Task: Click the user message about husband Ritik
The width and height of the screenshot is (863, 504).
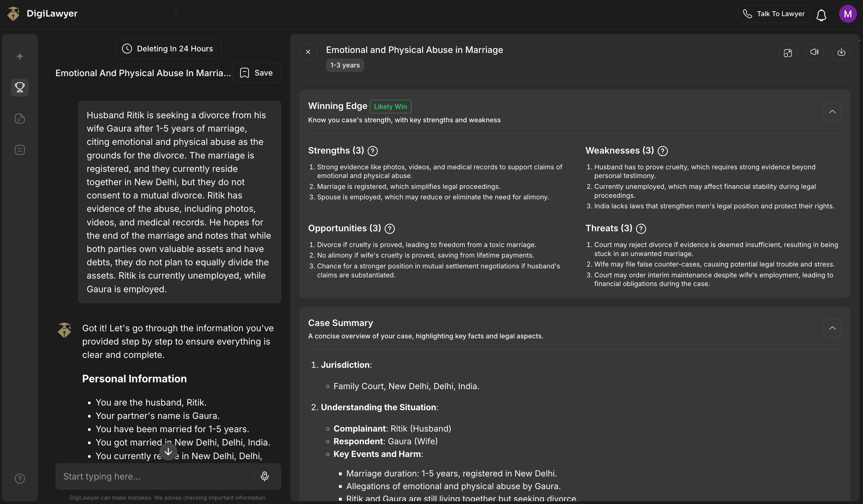Action: point(180,202)
